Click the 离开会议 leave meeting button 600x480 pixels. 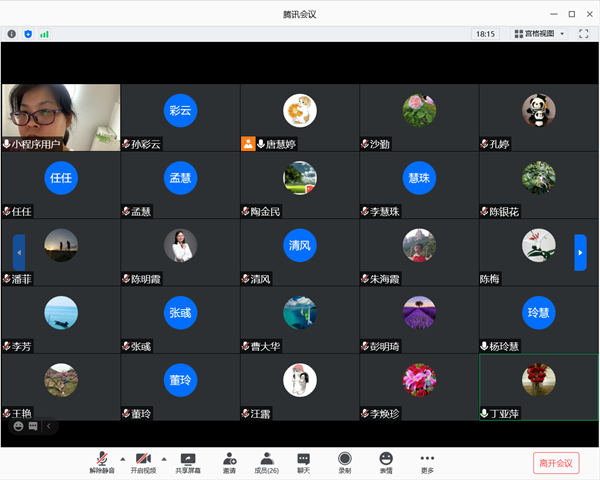[x=555, y=462]
